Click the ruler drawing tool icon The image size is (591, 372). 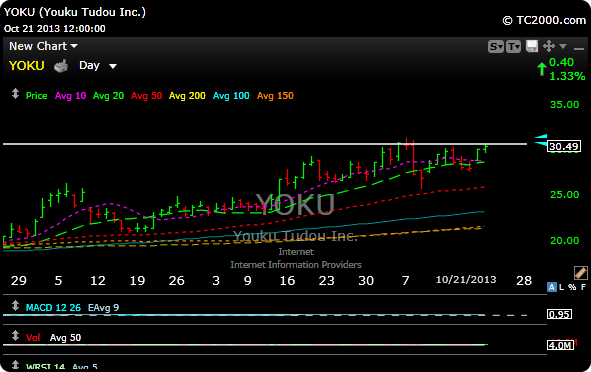click(x=580, y=272)
